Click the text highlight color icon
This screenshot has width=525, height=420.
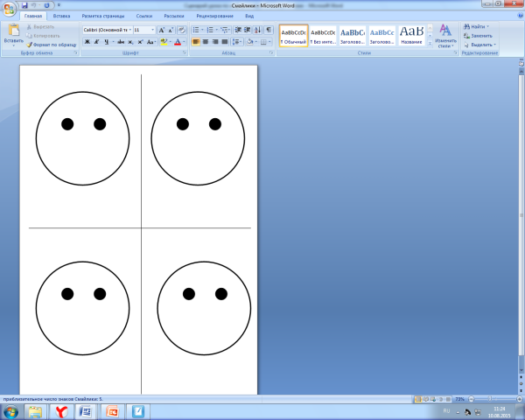pyautogui.click(x=164, y=41)
